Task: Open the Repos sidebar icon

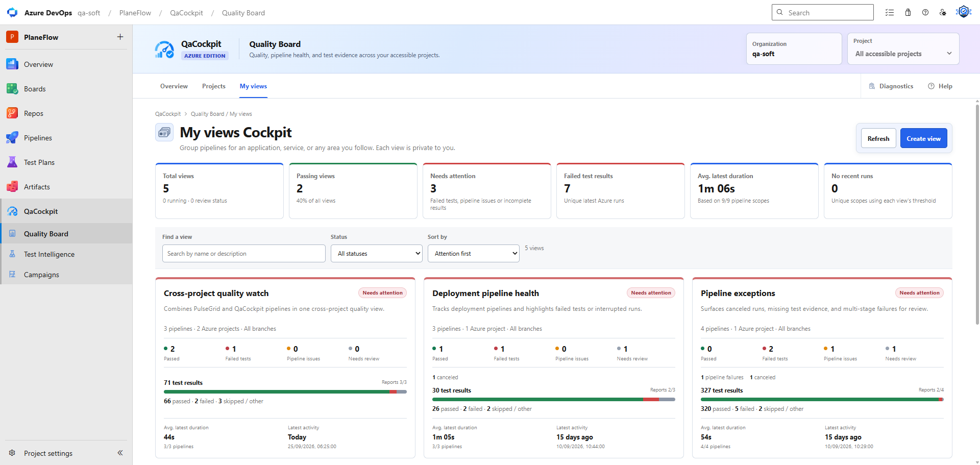Action: [x=12, y=113]
